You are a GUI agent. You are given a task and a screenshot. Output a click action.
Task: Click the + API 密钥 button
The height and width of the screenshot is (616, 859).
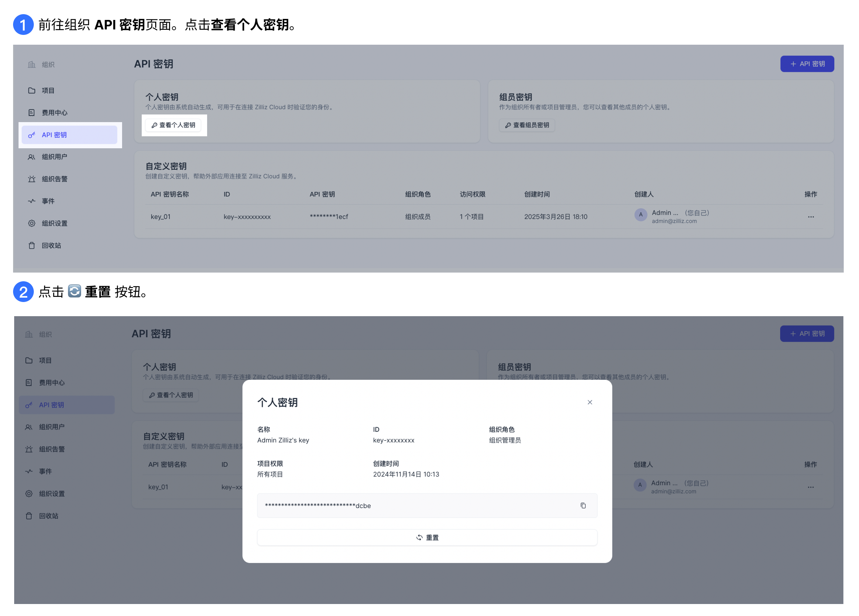point(807,64)
